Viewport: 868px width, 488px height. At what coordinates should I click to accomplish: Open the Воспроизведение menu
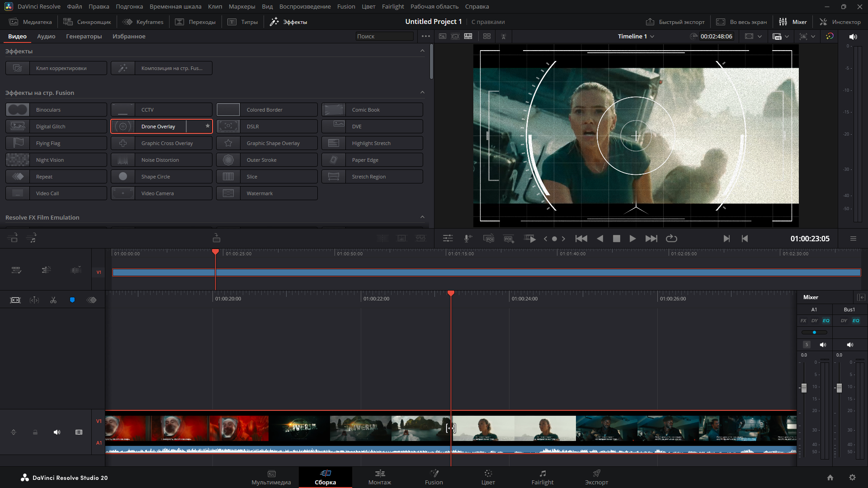pos(305,6)
